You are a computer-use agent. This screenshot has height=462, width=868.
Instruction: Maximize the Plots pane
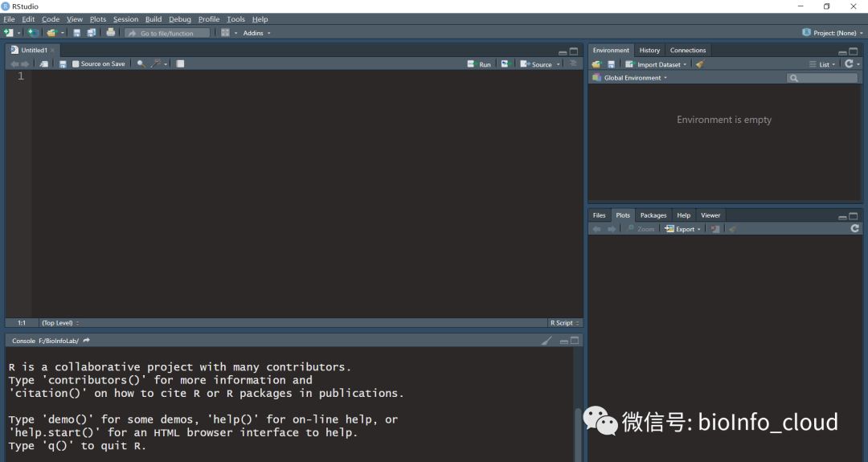point(853,216)
